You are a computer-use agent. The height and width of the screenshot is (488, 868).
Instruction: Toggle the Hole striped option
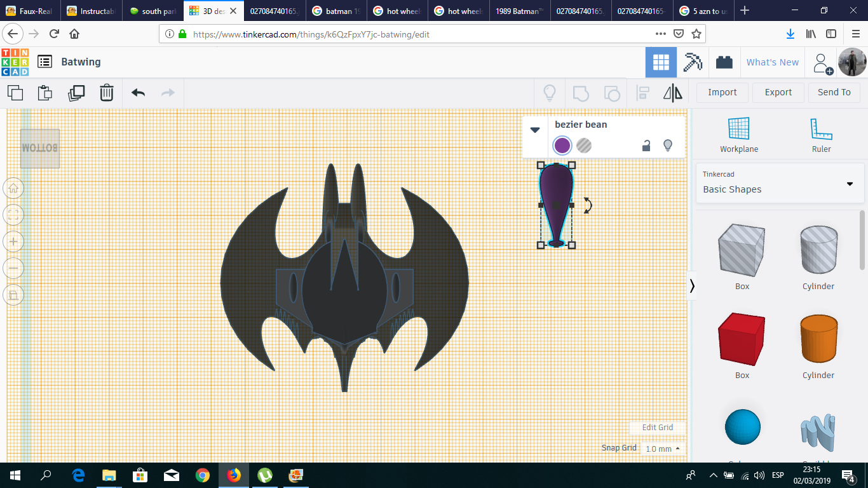pyautogui.click(x=583, y=146)
